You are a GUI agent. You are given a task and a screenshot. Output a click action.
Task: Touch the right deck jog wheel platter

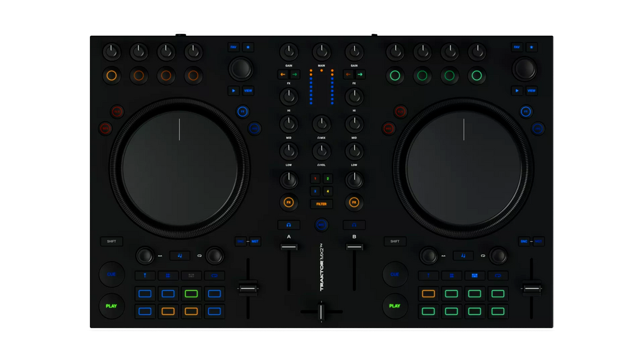click(464, 168)
